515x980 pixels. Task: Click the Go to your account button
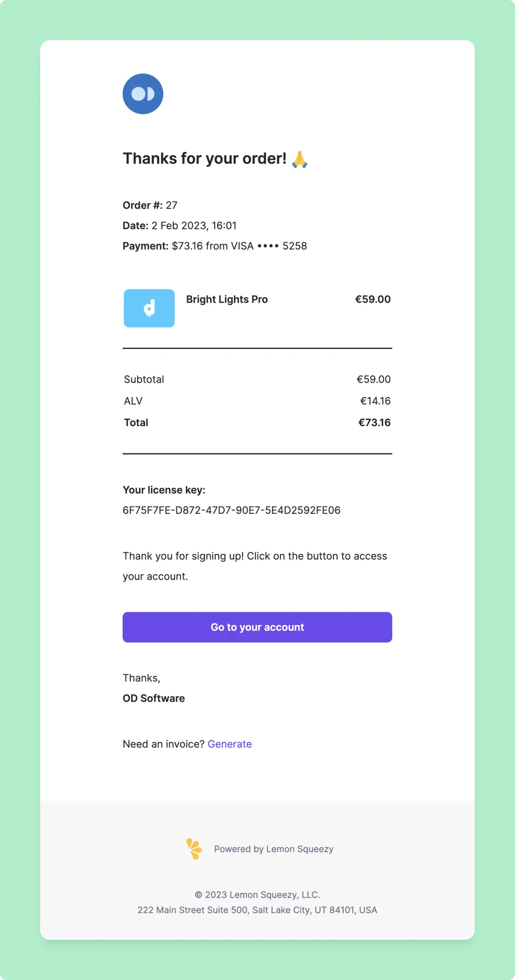257,627
